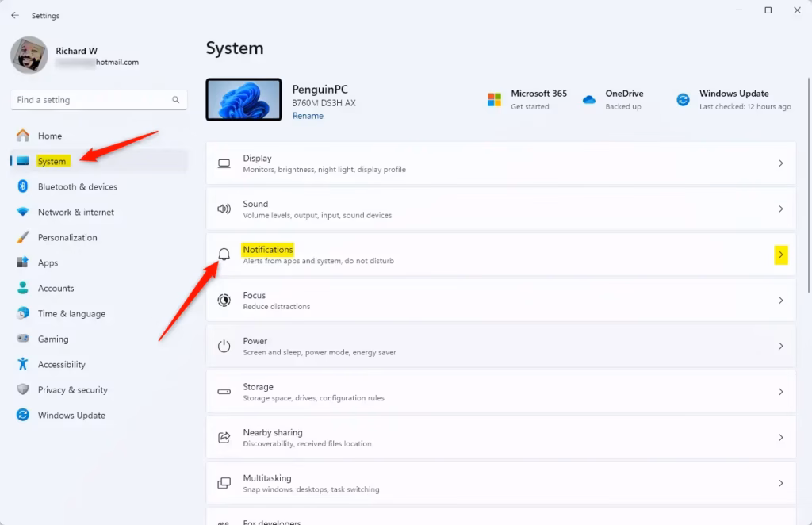Open Windows Update label in sidebar
The image size is (812, 525).
[x=71, y=416]
